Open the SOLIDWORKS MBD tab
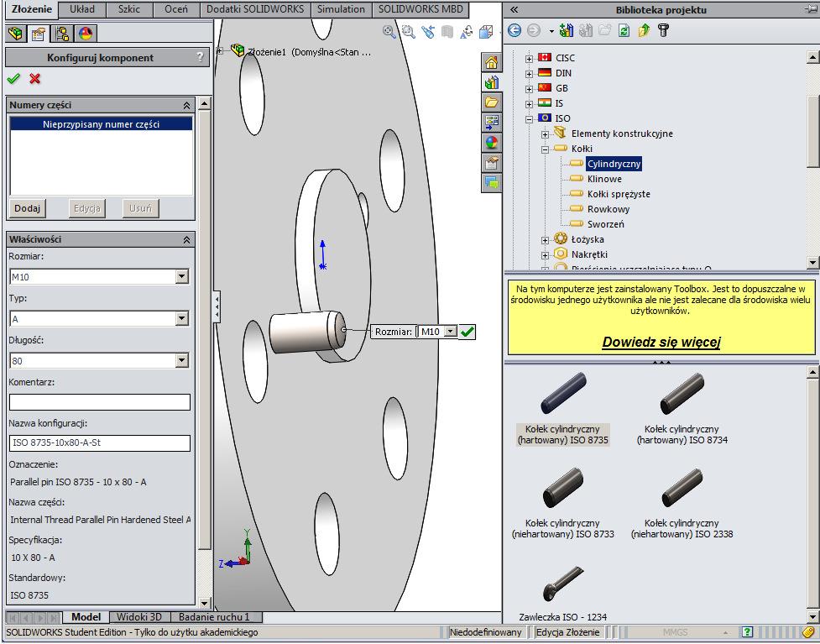 click(421, 9)
